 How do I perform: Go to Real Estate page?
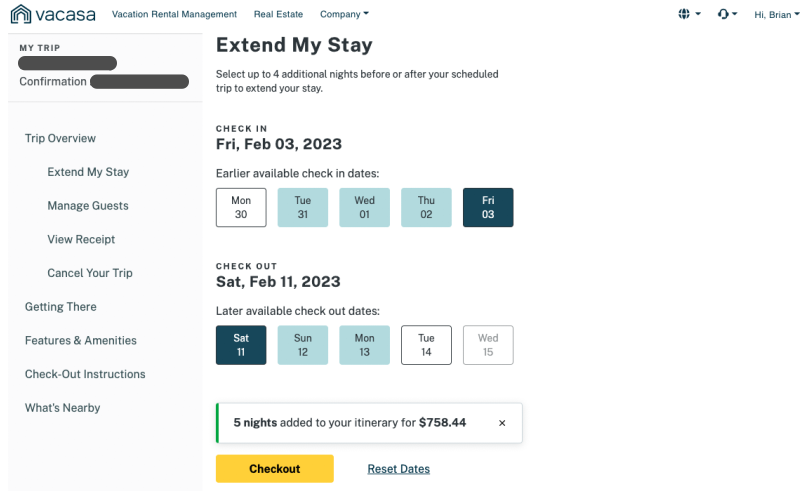pos(278,14)
